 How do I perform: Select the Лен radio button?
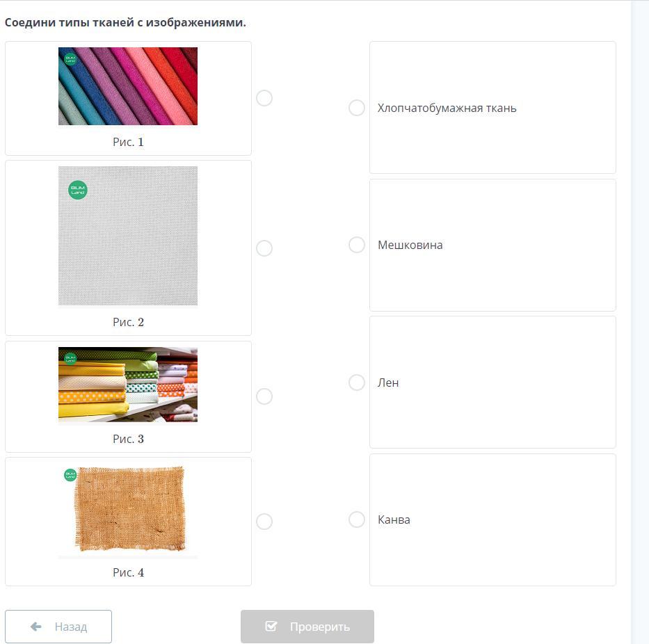pos(357,383)
